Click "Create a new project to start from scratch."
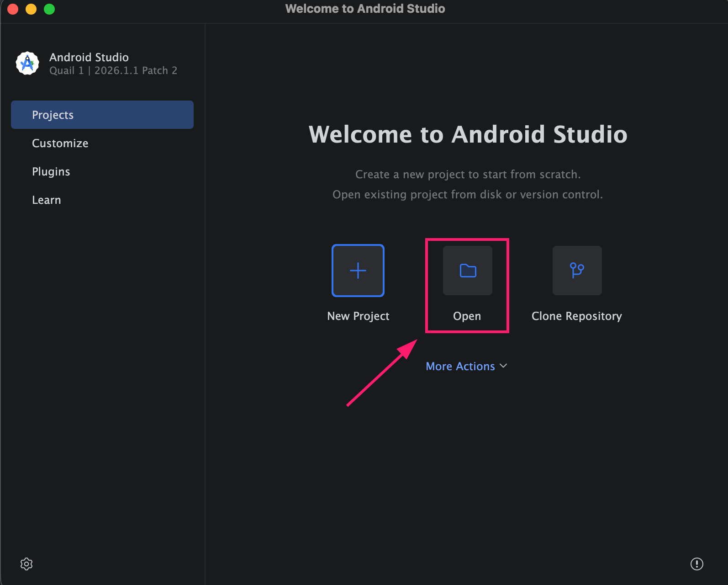 pyautogui.click(x=468, y=175)
